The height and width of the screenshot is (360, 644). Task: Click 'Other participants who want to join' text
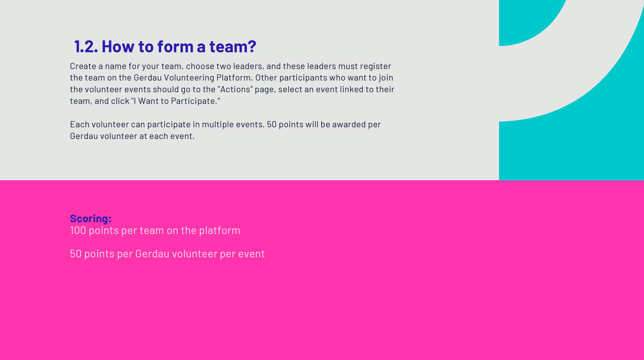(x=324, y=78)
